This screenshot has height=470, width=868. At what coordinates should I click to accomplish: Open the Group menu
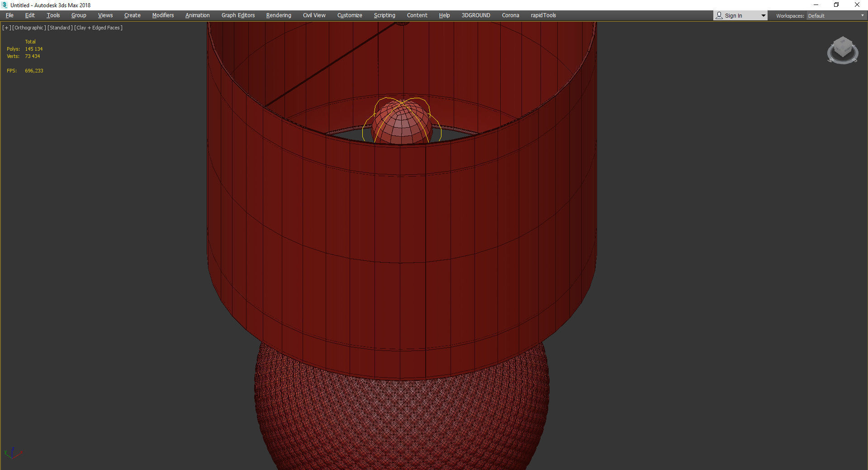(79, 15)
